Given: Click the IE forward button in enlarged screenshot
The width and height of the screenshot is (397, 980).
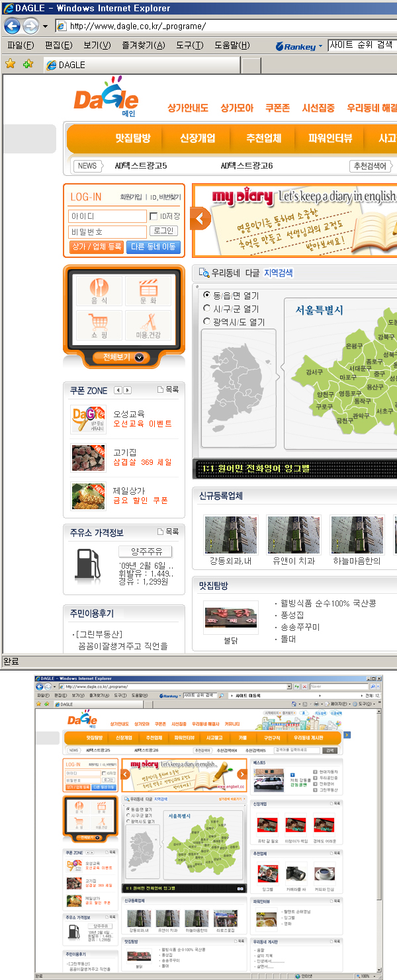Looking at the screenshot, I should [x=30, y=26].
